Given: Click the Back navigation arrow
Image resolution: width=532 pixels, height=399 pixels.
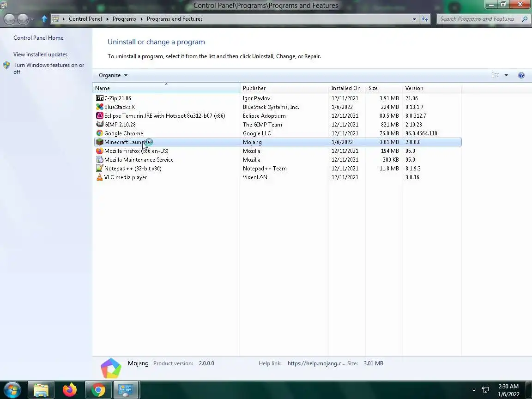Looking at the screenshot, I should point(10,19).
